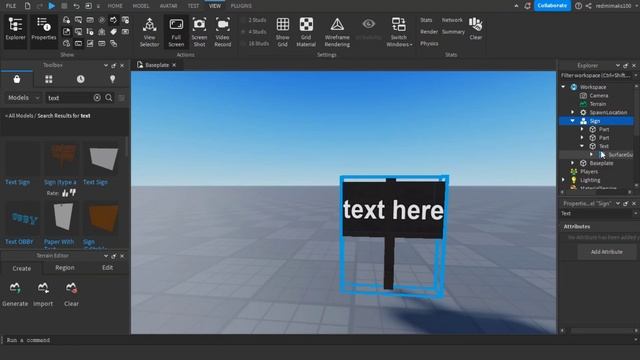The image size is (640, 360).
Task: Switch to the PLUGINS ribbon tab
Action: pos(241,6)
